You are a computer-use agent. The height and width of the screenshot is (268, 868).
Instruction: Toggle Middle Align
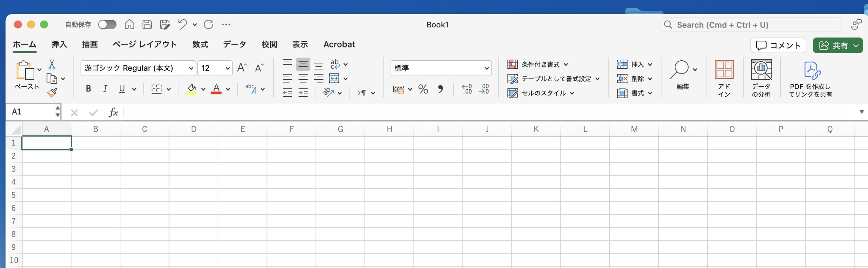[x=303, y=64]
